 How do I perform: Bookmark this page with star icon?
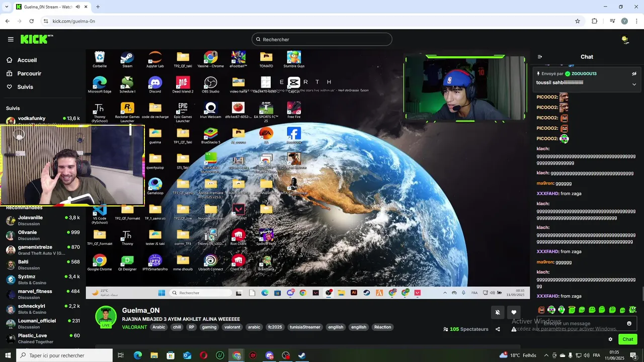click(x=578, y=21)
